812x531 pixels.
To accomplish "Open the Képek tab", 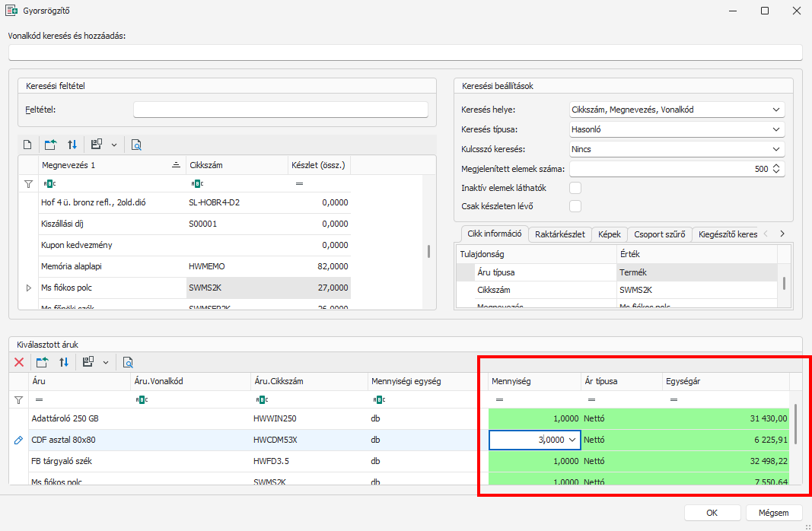I will pos(609,234).
